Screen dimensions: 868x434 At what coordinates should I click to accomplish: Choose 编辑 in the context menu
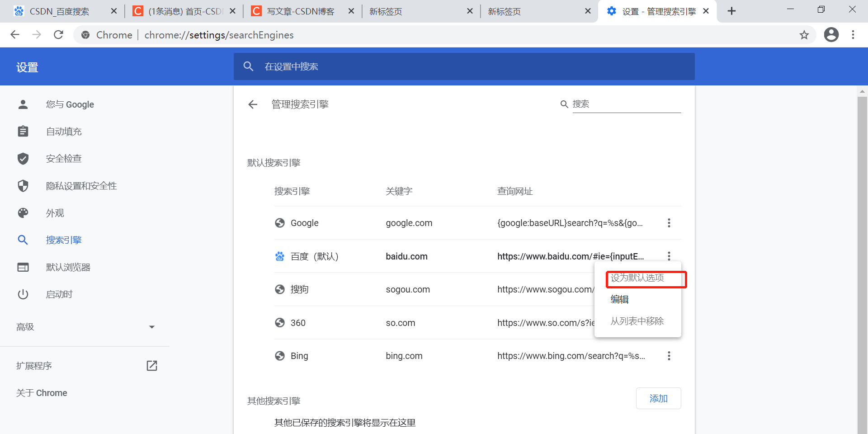click(637, 299)
